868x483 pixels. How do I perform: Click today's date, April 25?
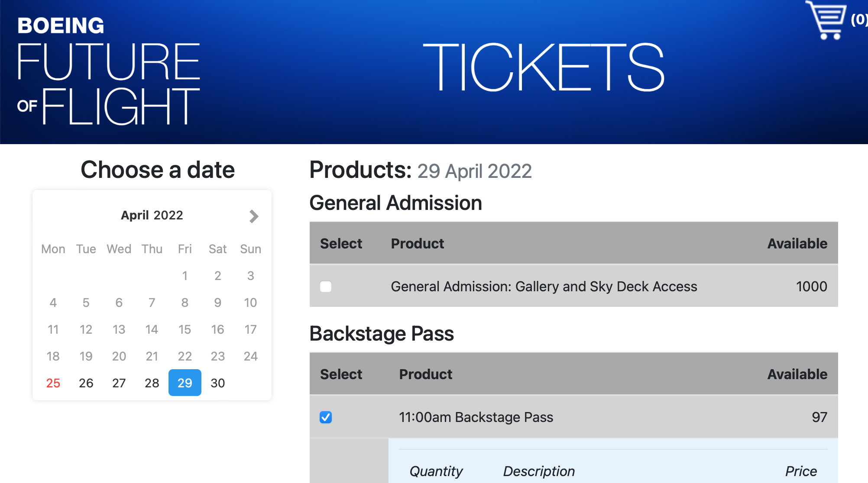(x=53, y=383)
